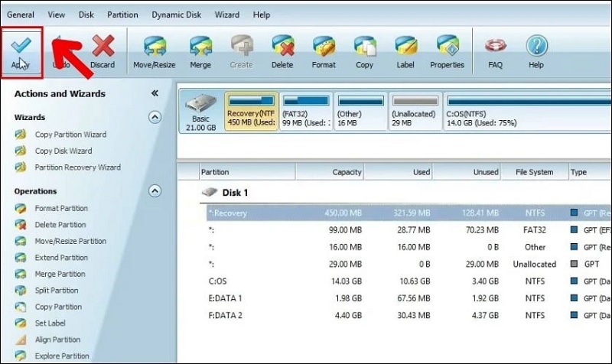The height and width of the screenshot is (364, 612).
Task: Click the Capacity column header
Action: pyautogui.click(x=347, y=172)
